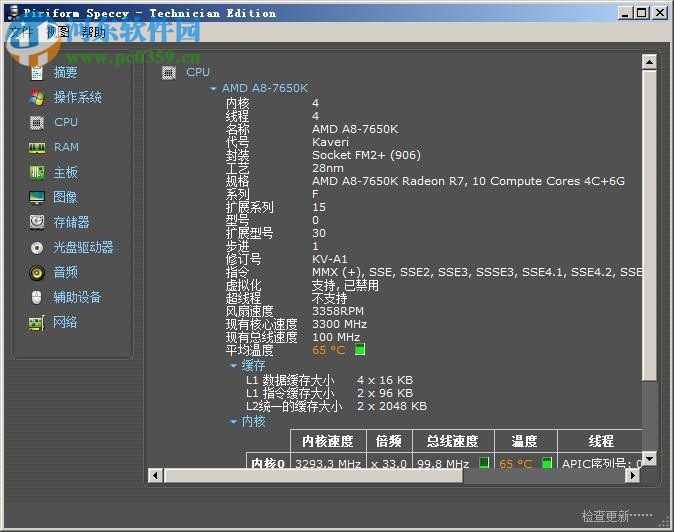This screenshot has width=674, height=532.
Task: Click the 内核0 row label
Action: (268, 463)
